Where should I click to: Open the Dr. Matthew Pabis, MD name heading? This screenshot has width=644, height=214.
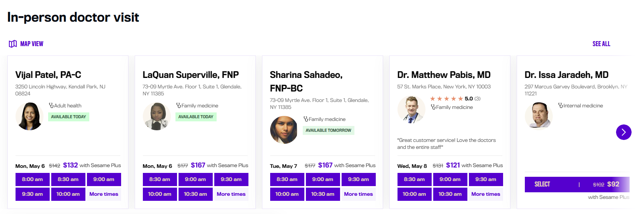(x=444, y=75)
